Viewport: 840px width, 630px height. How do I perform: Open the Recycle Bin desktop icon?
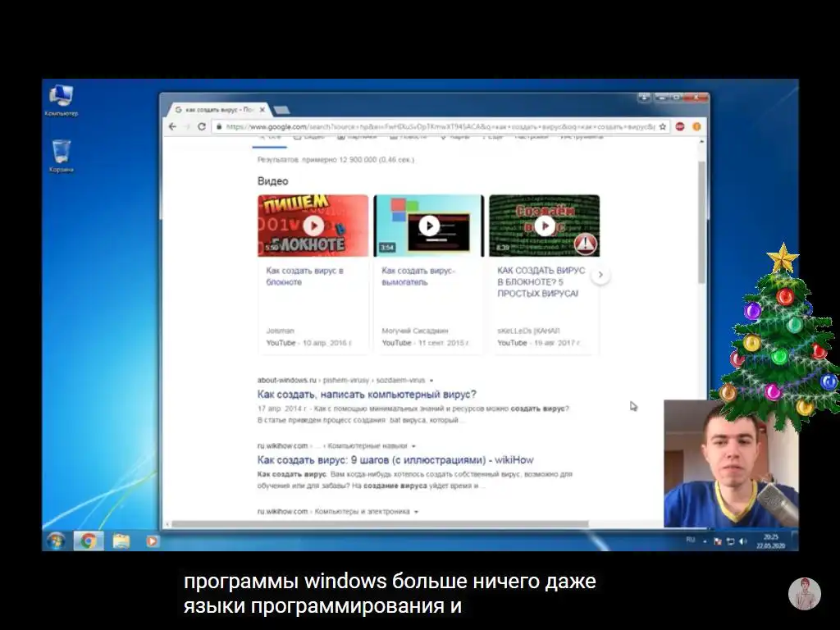[x=61, y=156]
